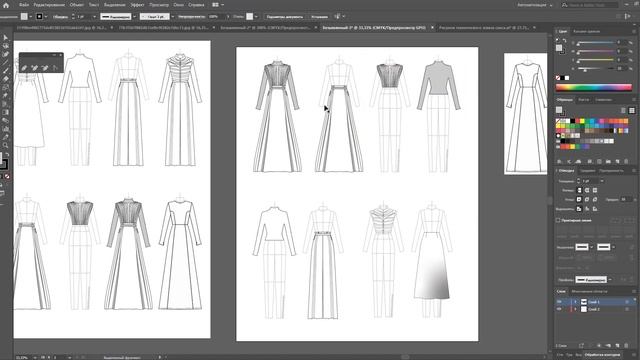Screen dimensions: 640x360
Task: Click the stroke weight stepper in control bar
Action: pos(73,17)
